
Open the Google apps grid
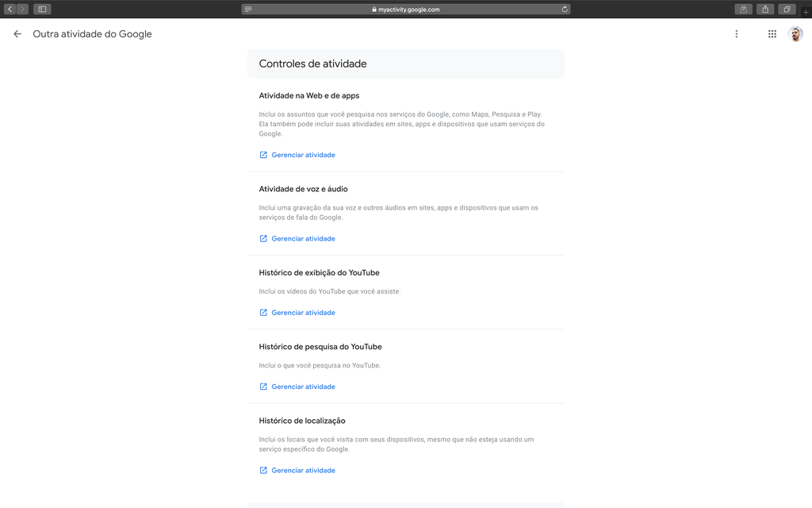[772, 34]
